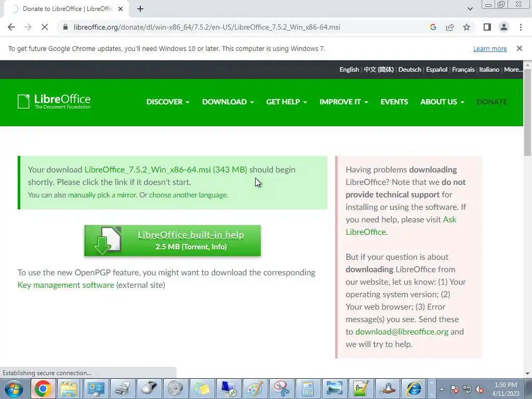Open Sticky Notes from the taskbar
Image resolution: width=532 pixels, height=399 pixels.
point(202,389)
